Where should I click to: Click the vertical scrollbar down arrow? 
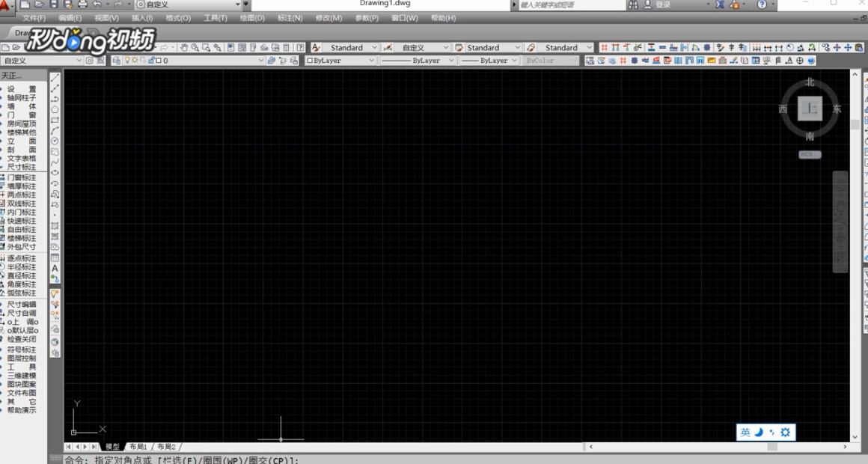pyautogui.click(x=855, y=437)
